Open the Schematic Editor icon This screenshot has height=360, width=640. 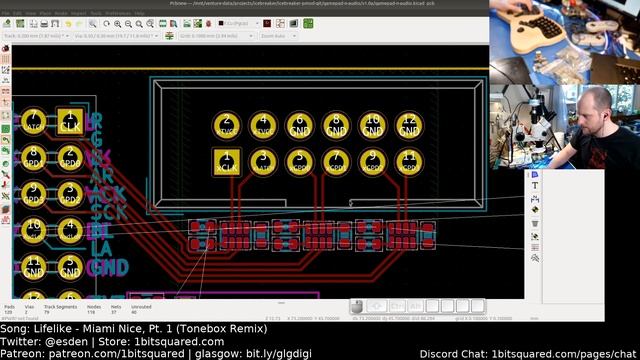280,24
